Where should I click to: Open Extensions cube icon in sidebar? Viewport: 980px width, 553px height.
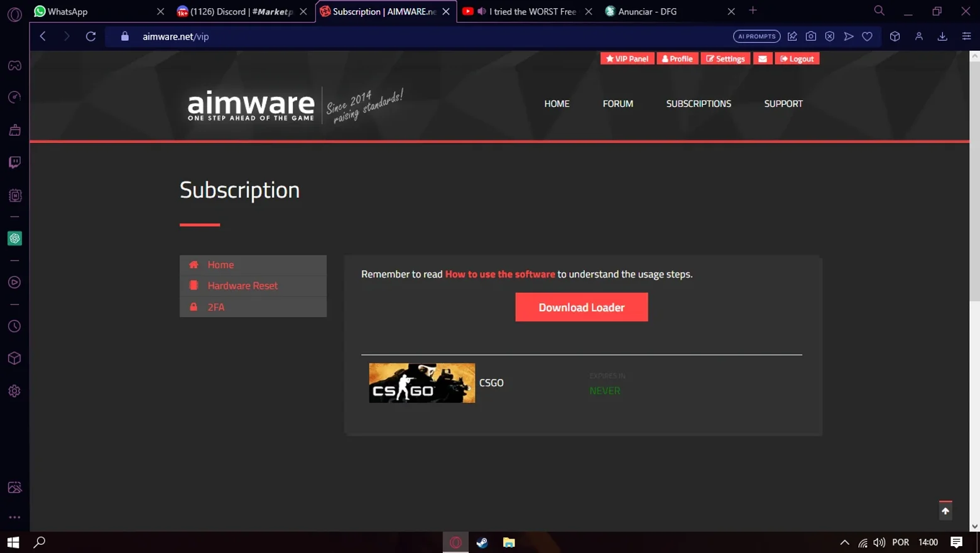tap(14, 358)
